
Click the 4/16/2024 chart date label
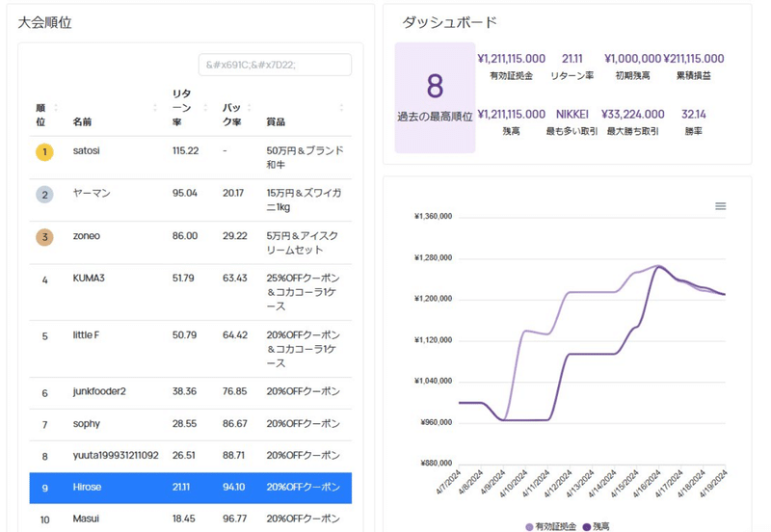pos(647,483)
